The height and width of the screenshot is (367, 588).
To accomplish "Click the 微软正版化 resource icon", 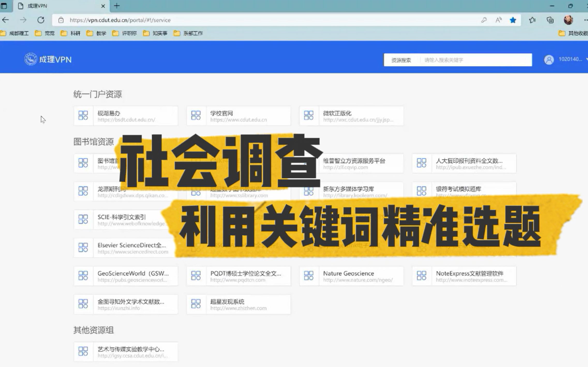I will [x=309, y=116].
